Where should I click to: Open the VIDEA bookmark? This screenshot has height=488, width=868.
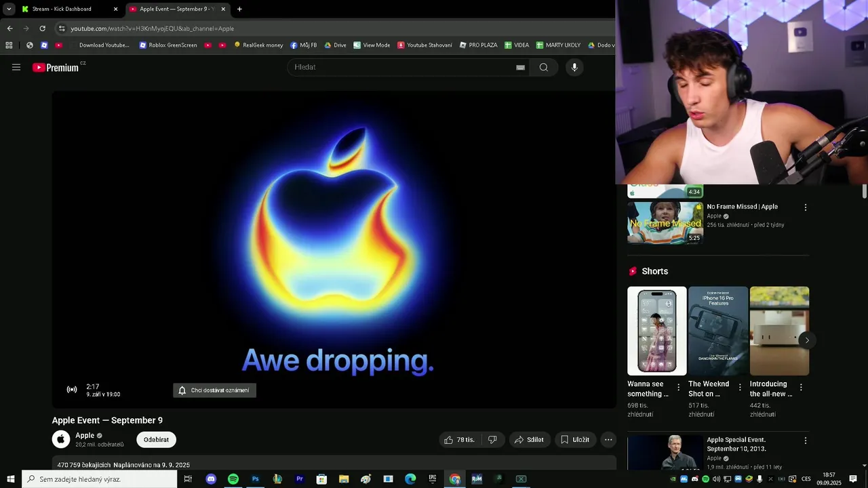tap(517, 45)
